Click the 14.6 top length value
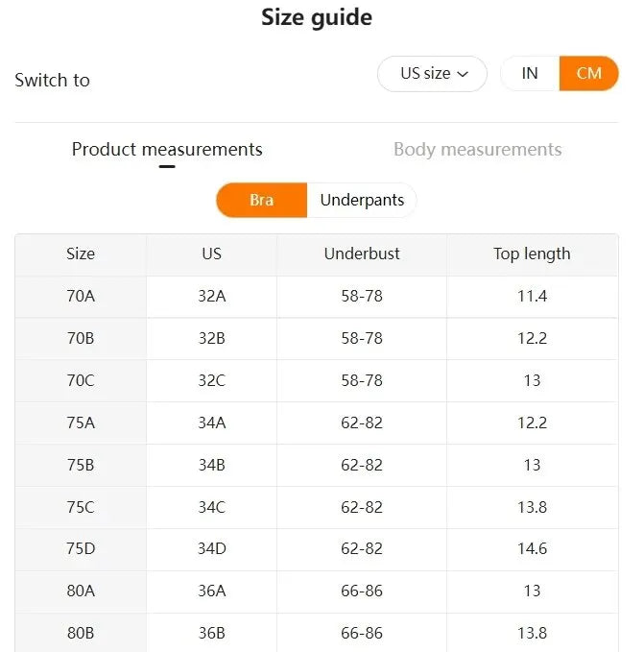This screenshot has height=652, width=644. [x=532, y=549]
